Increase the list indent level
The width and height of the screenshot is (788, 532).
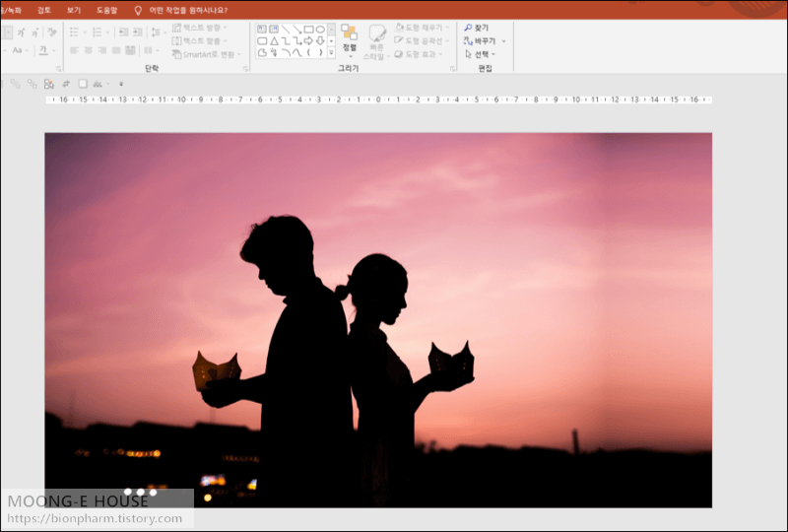pyautogui.click(x=138, y=33)
